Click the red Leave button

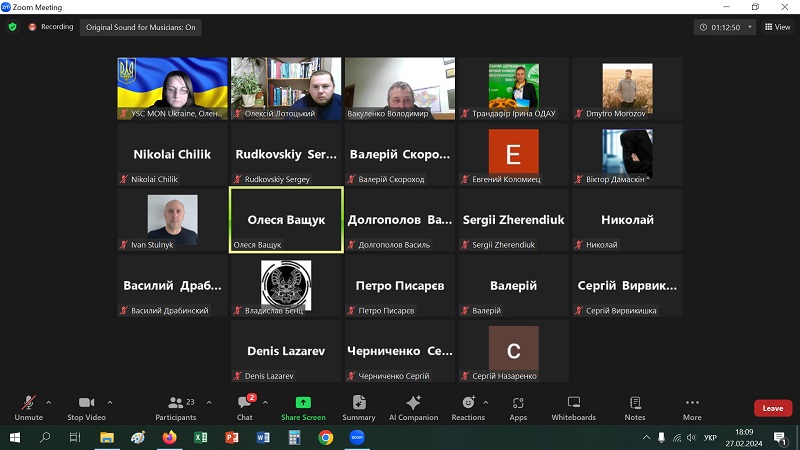point(772,408)
